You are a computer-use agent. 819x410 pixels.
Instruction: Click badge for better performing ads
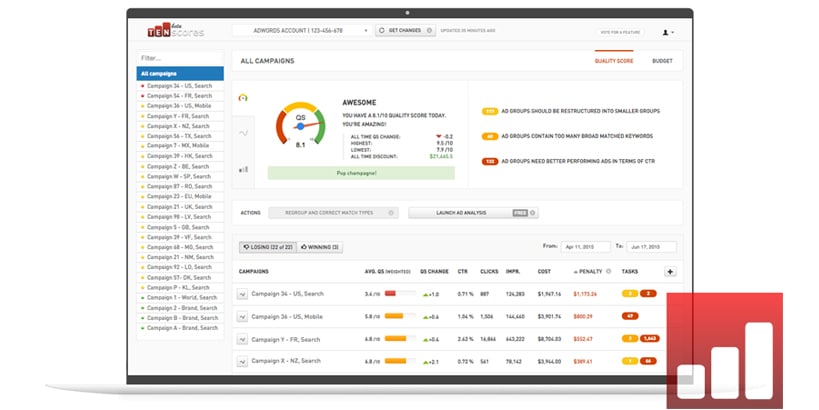(x=489, y=161)
